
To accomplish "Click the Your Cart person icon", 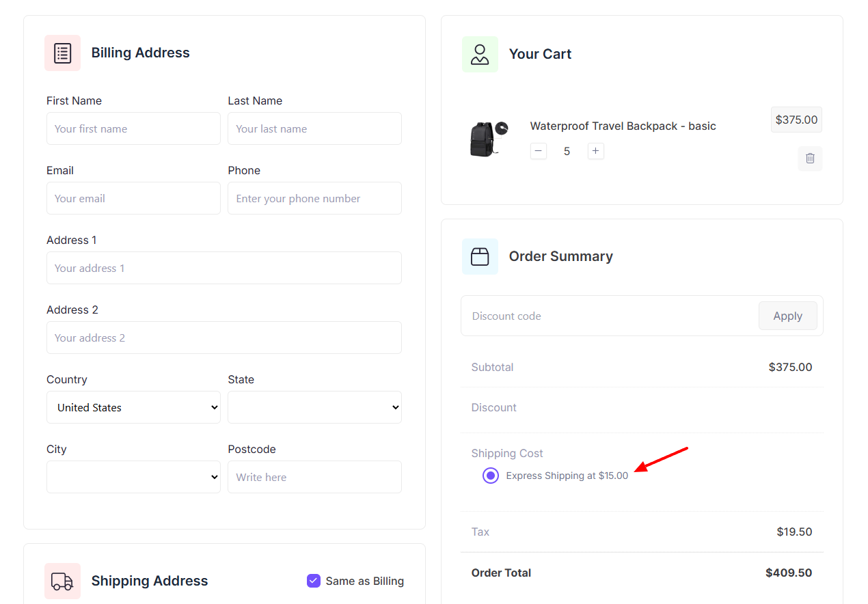I will (480, 54).
